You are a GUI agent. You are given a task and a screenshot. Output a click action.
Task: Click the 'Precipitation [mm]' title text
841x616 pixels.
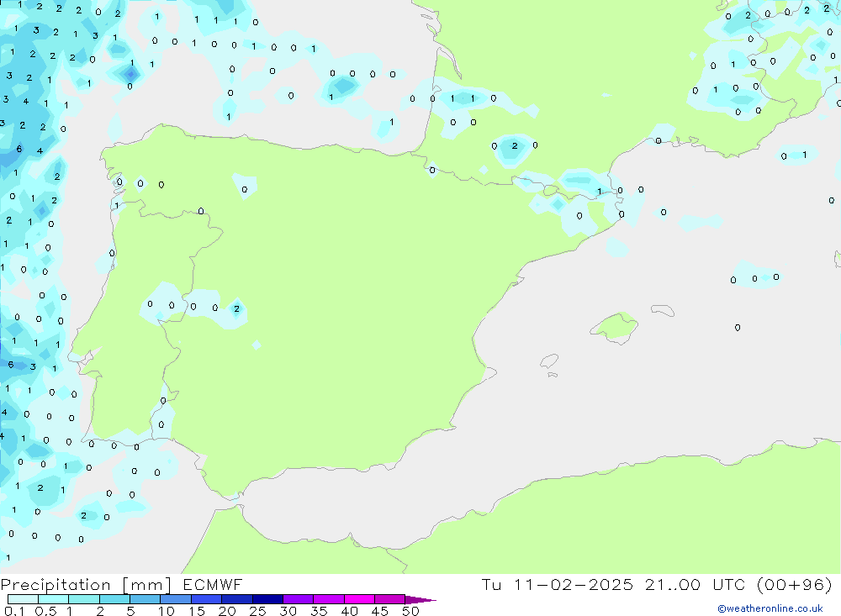click(86, 585)
